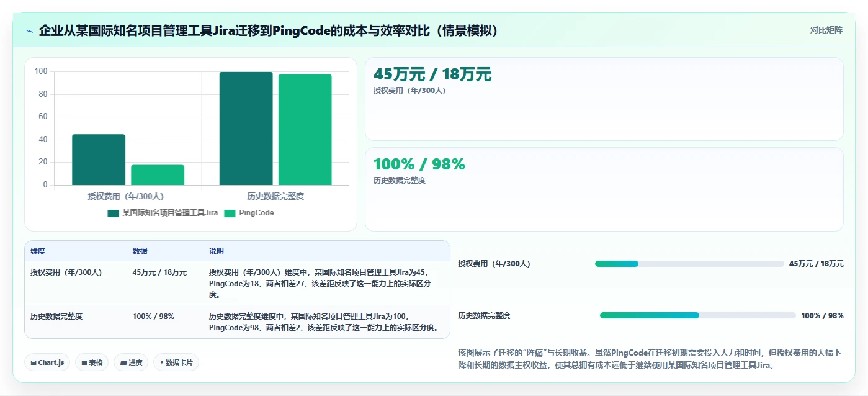Viewport: 868px width, 396px height.
Task: Click the chart x-axis label 历史数据完整度
Action: tap(275, 196)
